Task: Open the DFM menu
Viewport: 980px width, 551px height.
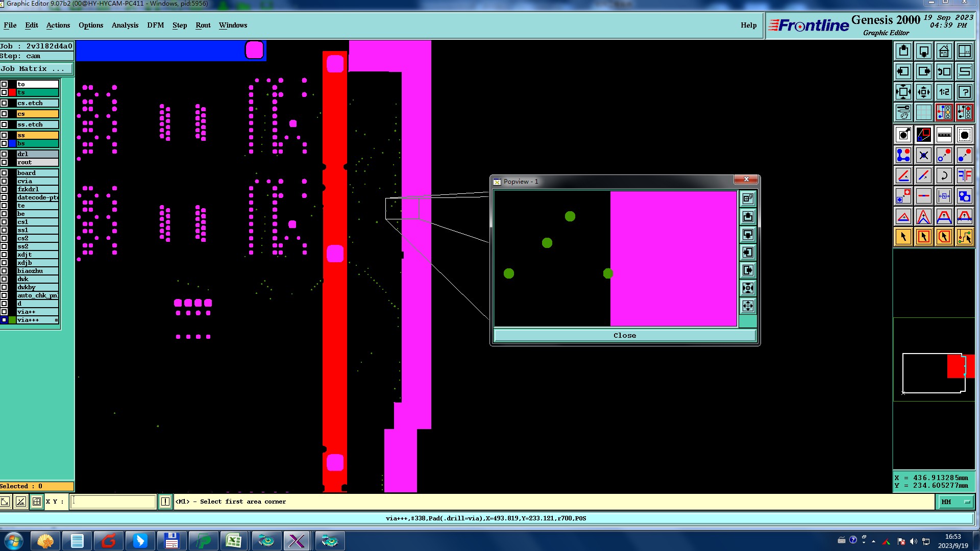Action: 155,25
